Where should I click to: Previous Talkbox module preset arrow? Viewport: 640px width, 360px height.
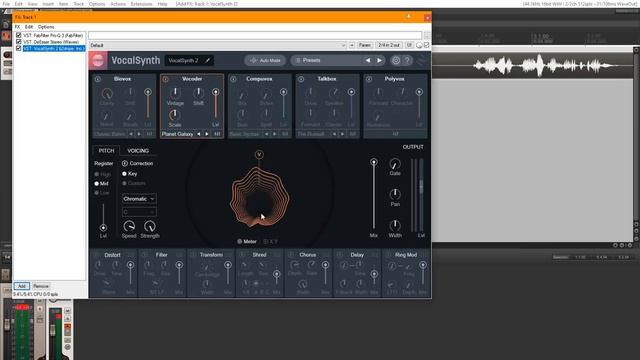point(334,134)
